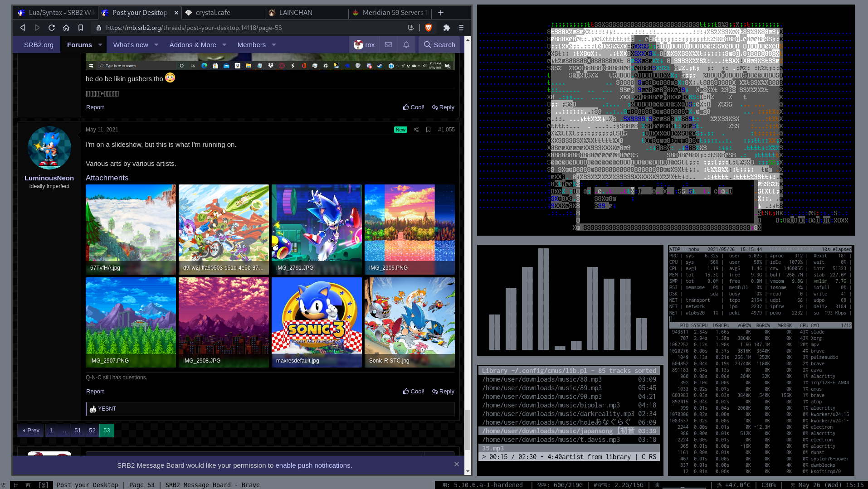Close the Post your Desktop tab

pyautogui.click(x=176, y=13)
